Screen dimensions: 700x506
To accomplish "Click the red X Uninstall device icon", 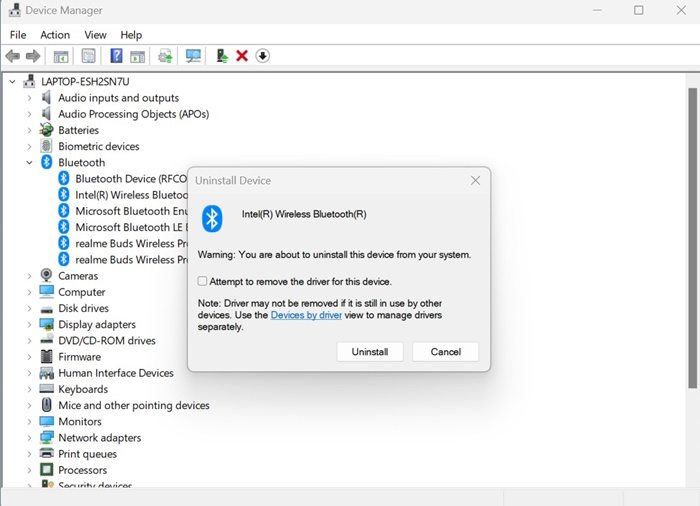I will click(242, 56).
